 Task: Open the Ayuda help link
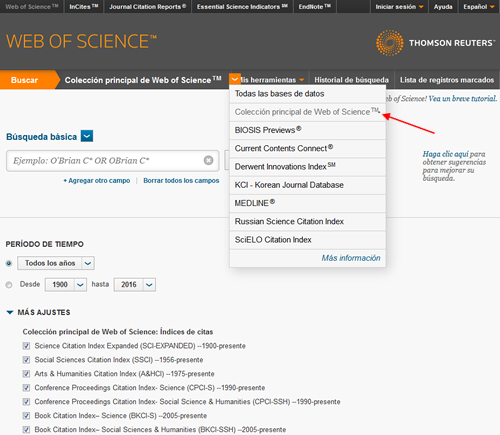[443, 7]
